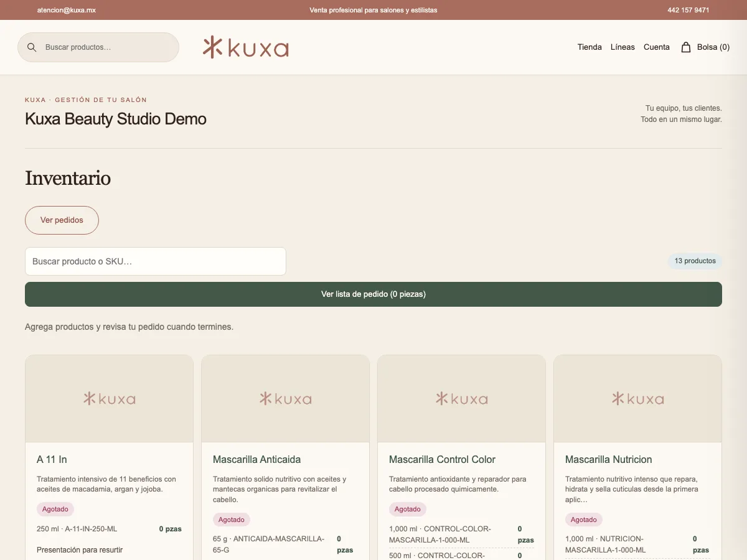
Task: Click the atencion@kuxa.mx email link
Action: pyautogui.click(x=67, y=10)
